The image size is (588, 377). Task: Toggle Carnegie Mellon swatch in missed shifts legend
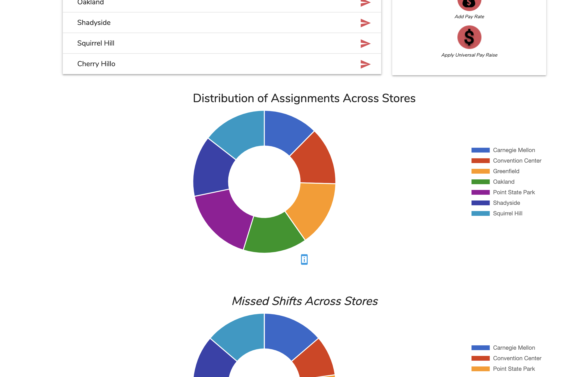coord(480,348)
